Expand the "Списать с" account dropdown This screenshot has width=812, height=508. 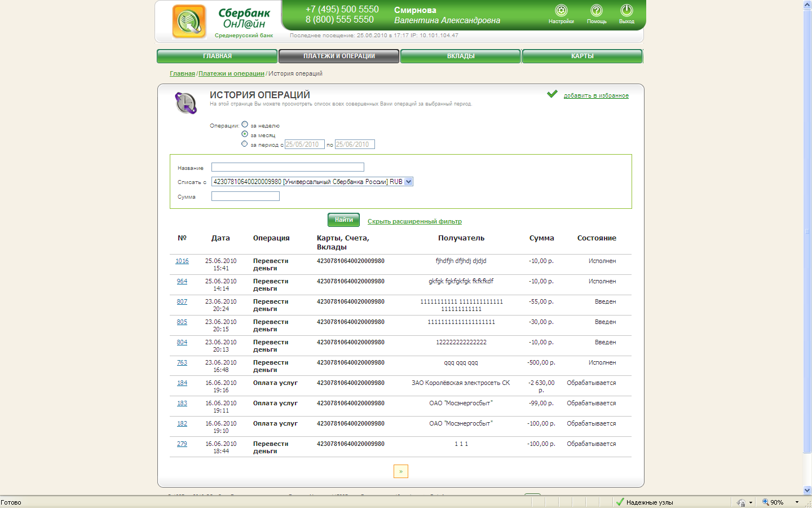[409, 182]
